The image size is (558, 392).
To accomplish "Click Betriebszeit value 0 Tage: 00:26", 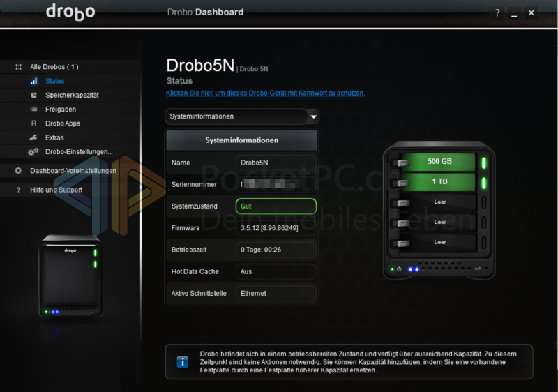I will [x=276, y=250].
